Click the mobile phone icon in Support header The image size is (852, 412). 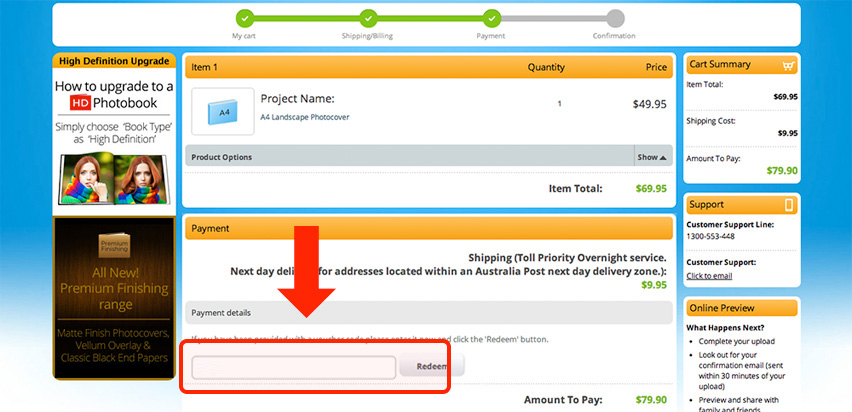pyautogui.click(x=789, y=205)
